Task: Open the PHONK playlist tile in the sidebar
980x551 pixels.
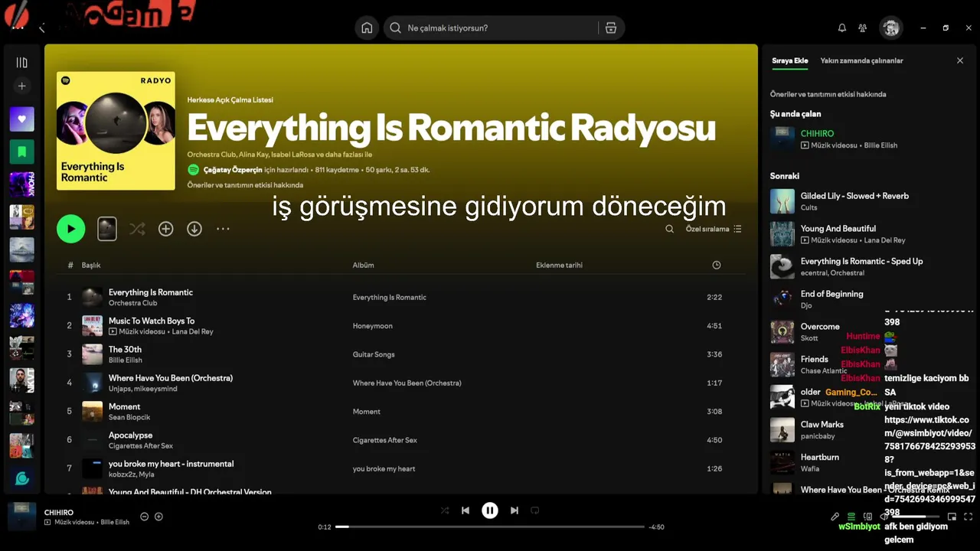Action: click(x=21, y=184)
